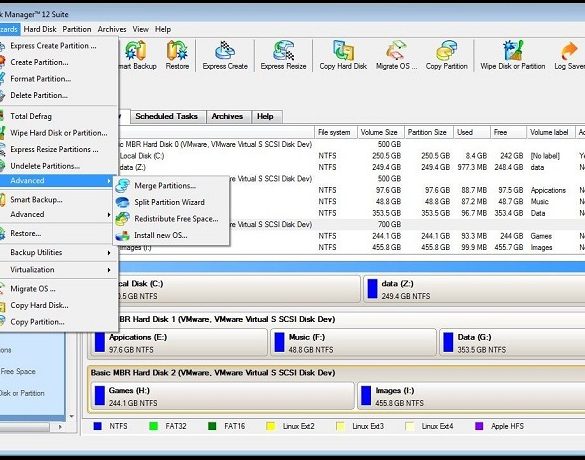Select Wipe Hard Disk or Partition... entry

(x=59, y=133)
